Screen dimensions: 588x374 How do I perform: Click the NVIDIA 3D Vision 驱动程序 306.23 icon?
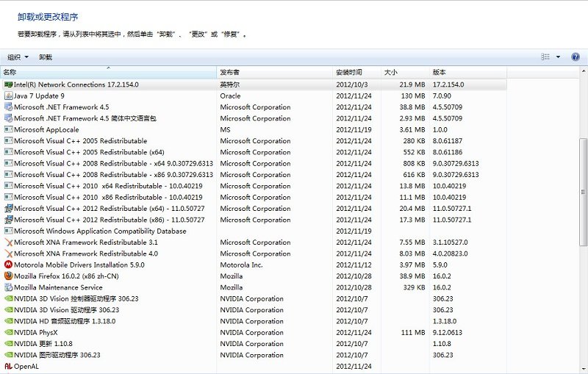point(8,310)
